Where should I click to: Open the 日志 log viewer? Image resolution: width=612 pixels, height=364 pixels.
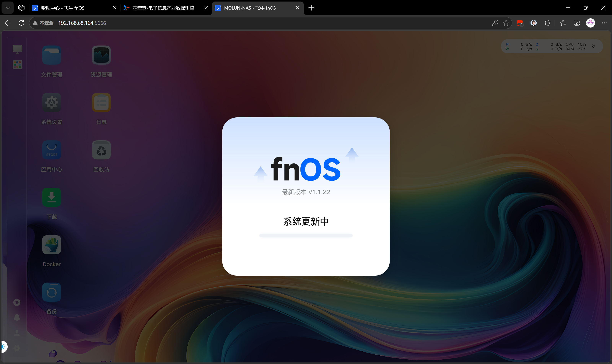pos(101,102)
